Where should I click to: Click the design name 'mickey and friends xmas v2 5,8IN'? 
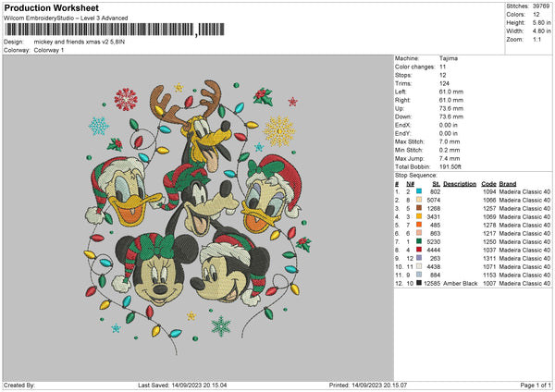(x=80, y=42)
